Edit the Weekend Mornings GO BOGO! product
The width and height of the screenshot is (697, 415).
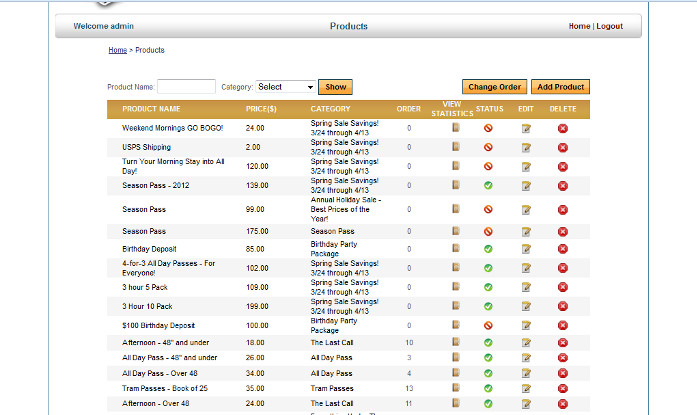point(526,128)
